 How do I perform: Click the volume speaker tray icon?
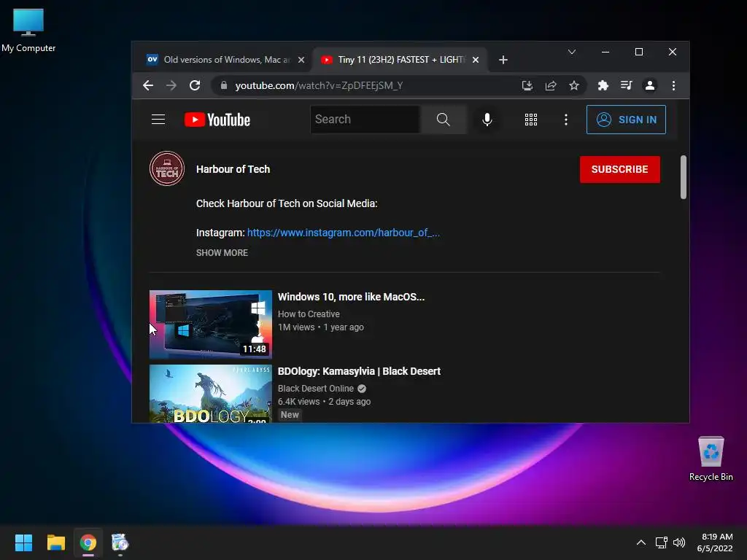679,542
